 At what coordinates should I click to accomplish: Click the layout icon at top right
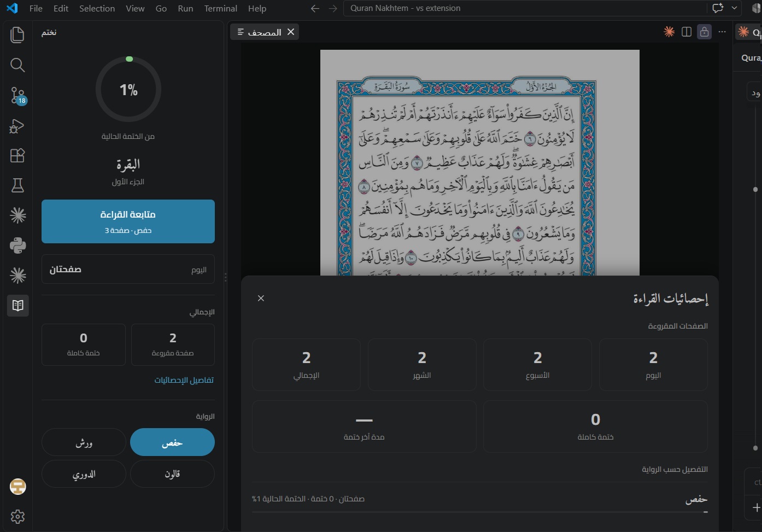758,8
